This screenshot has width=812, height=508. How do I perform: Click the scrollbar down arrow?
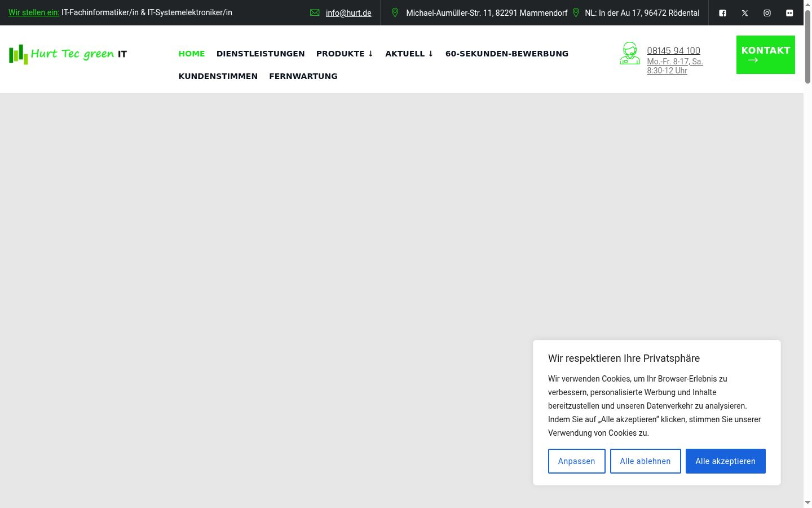[x=807, y=503]
